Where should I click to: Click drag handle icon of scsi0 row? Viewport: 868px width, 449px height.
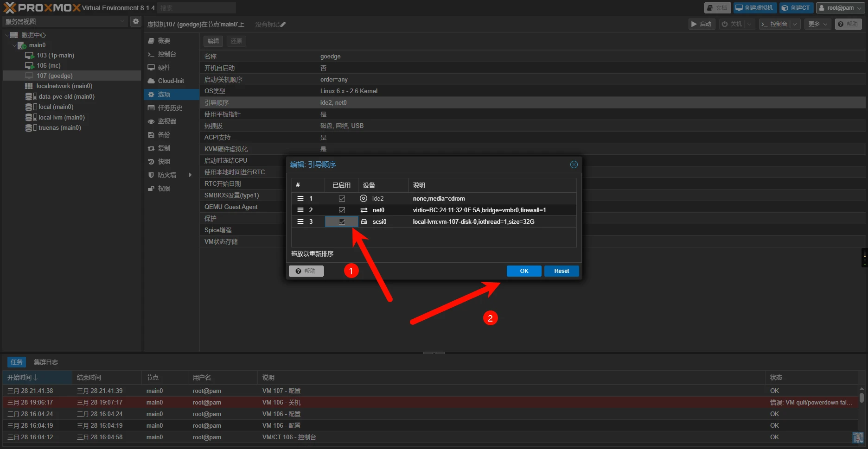pos(300,221)
